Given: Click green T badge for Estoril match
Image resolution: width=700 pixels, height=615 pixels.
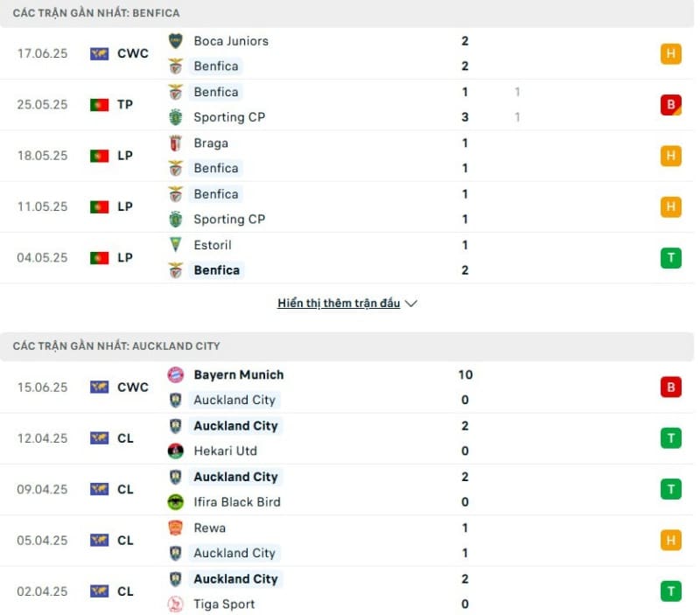Looking at the screenshot, I should coord(670,258).
